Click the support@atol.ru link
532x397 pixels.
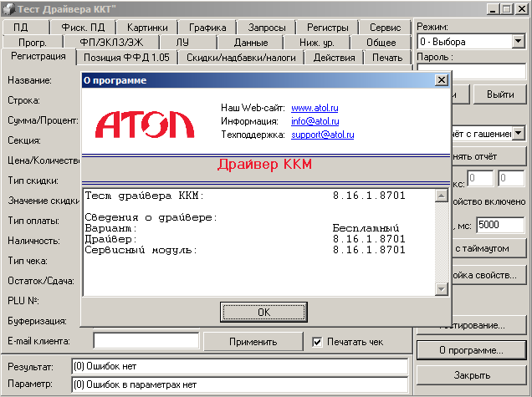pyautogui.click(x=322, y=135)
